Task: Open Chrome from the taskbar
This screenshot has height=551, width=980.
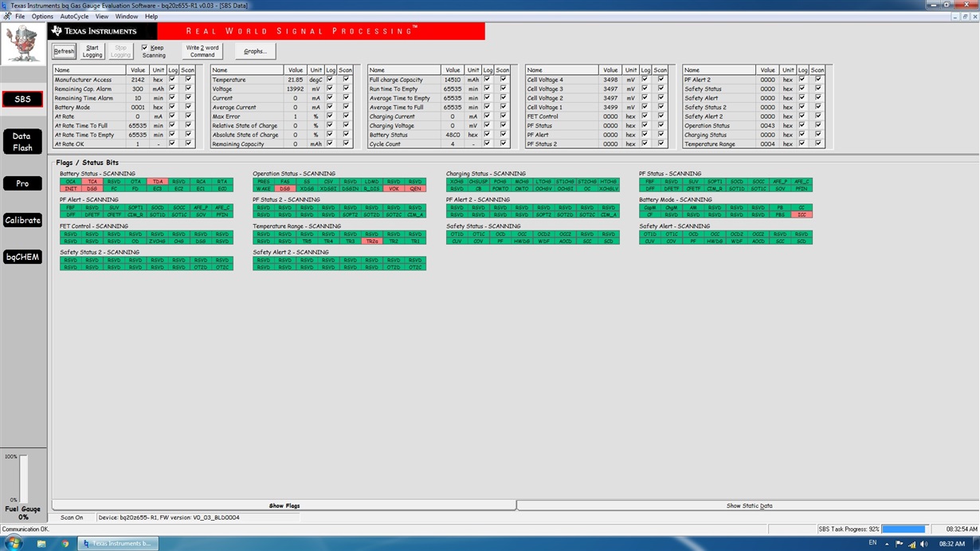Action: (66, 543)
